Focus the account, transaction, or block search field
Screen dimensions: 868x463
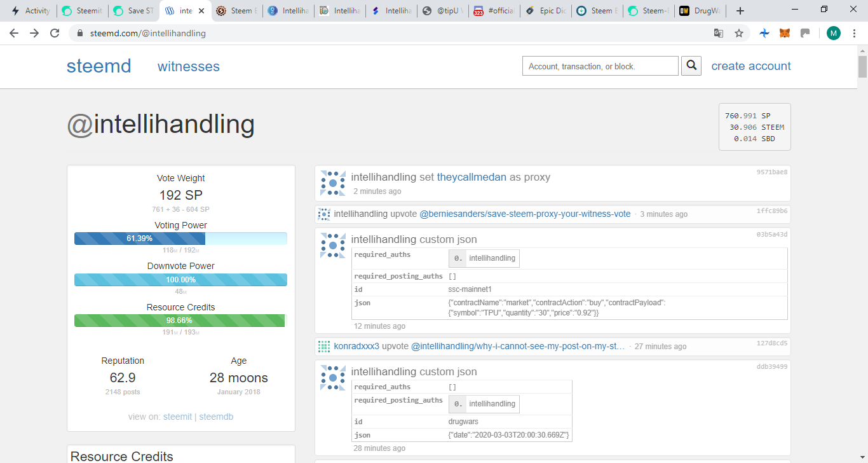(x=600, y=66)
